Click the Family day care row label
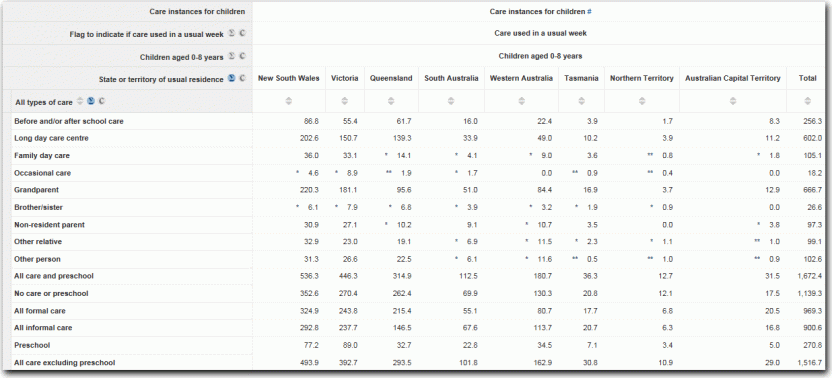Image resolution: width=832 pixels, height=378 pixels. click(42, 156)
